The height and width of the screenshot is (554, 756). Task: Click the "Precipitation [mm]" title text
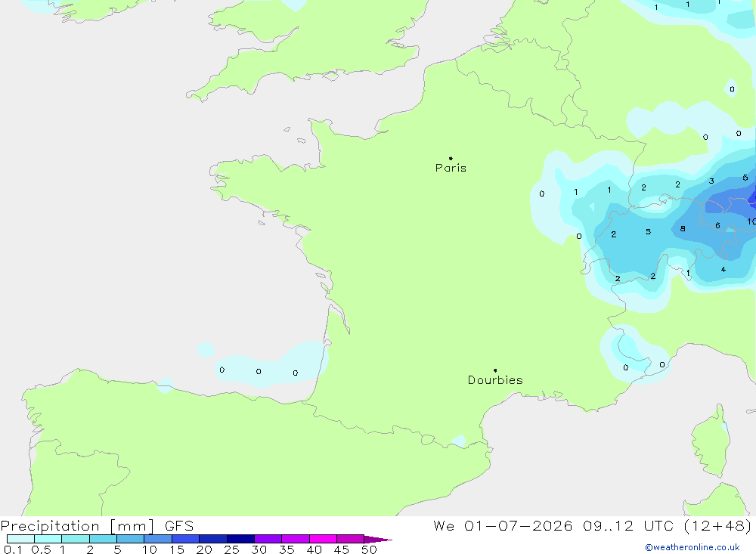point(77,526)
